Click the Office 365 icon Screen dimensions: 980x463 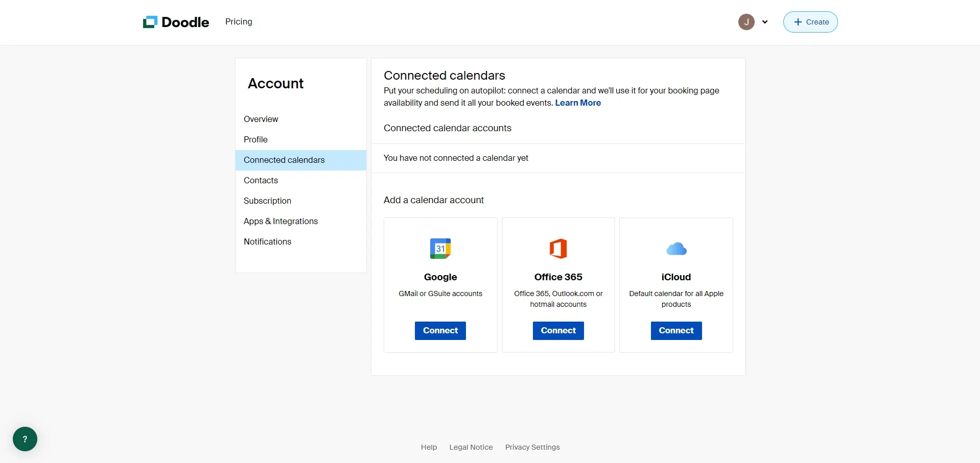pyautogui.click(x=558, y=249)
